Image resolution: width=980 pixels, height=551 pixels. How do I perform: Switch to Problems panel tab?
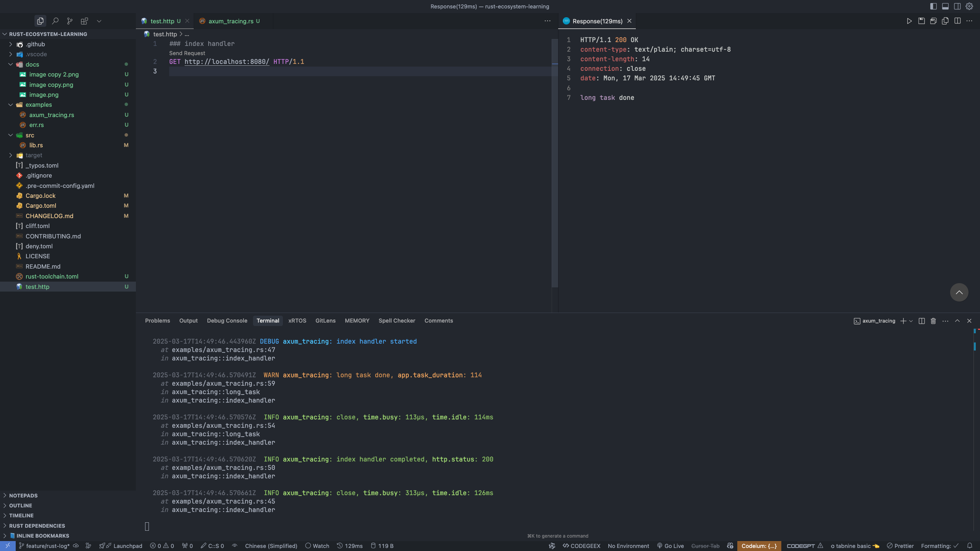[157, 321]
